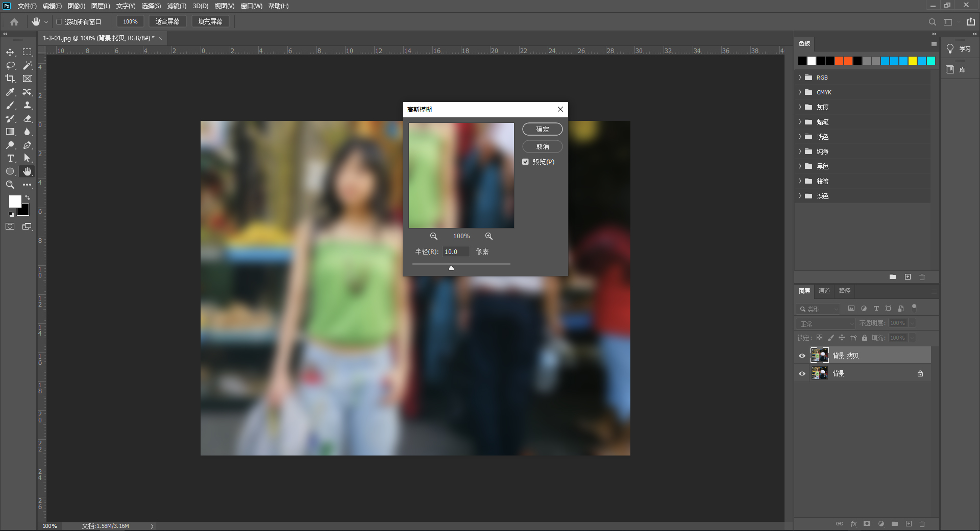This screenshot has width=980, height=531.
Task: Click 确定 to apply Gaussian Blur
Action: [542, 129]
